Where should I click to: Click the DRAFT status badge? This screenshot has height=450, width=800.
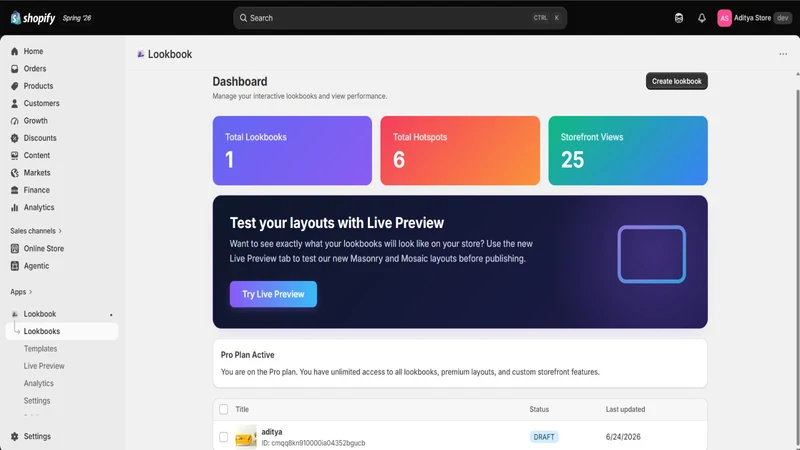544,437
